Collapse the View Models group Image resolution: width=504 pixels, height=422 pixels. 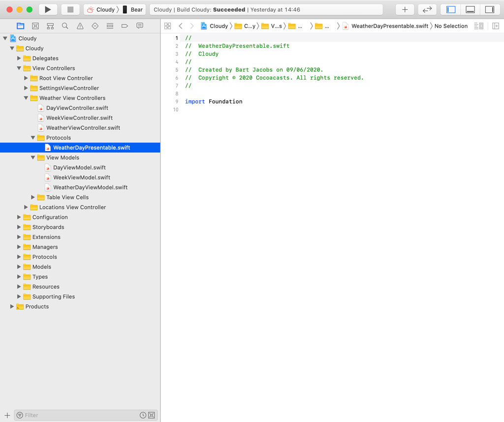pyautogui.click(x=33, y=157)
